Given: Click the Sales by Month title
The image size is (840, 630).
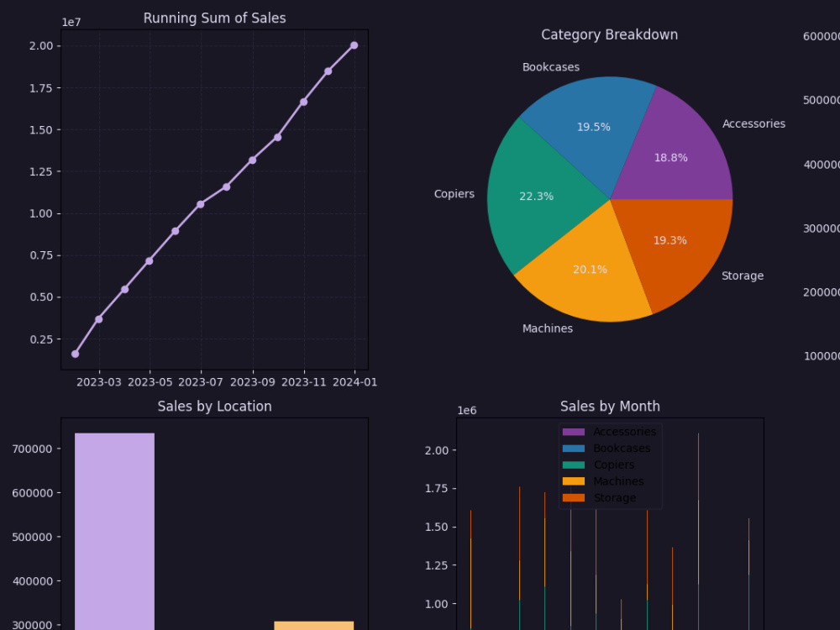Looking at the screenshot, I should pyautogui.click(x=610, y=407).
